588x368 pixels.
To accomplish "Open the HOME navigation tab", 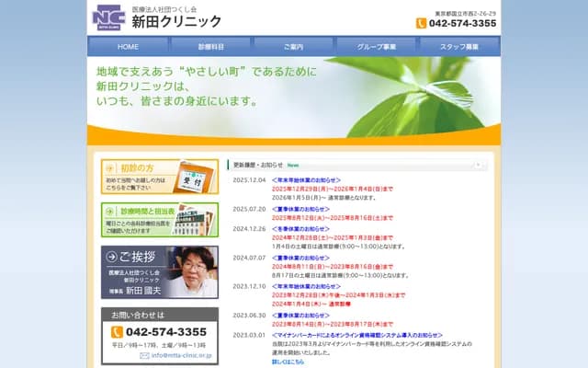I will 128,47.
